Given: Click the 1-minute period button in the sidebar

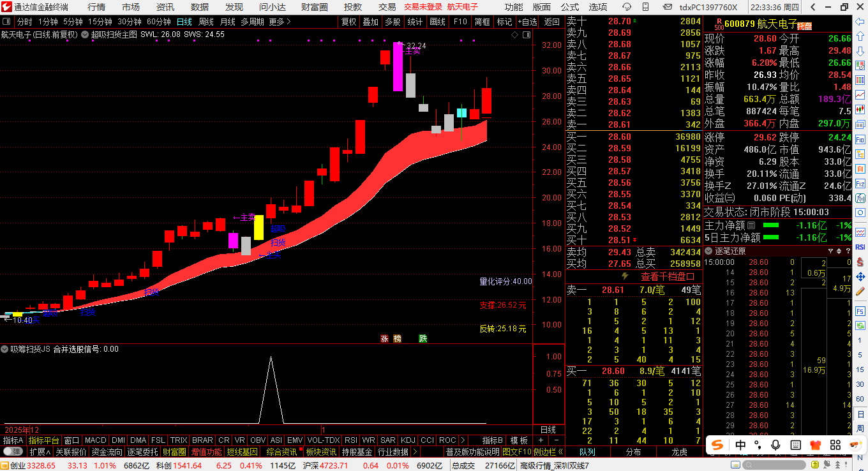Looking at the screenshot, I should click(859, 341).
